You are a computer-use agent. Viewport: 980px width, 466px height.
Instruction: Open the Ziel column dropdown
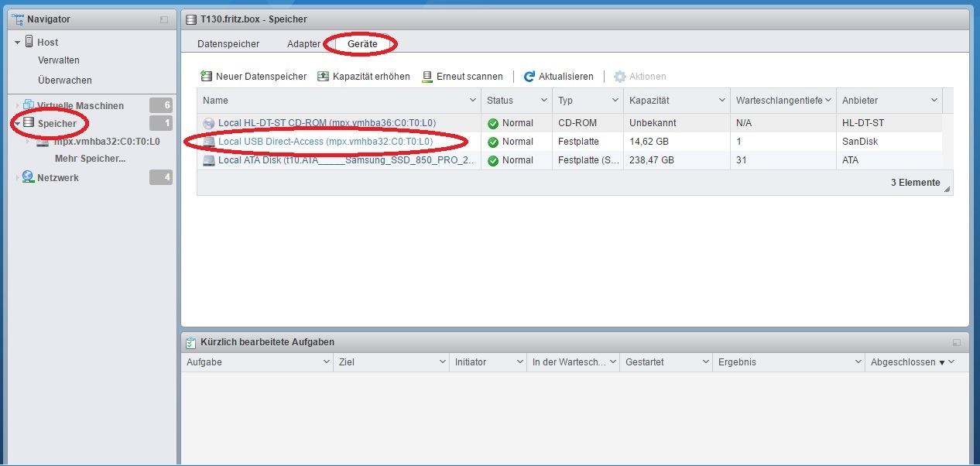coord(442,362)
